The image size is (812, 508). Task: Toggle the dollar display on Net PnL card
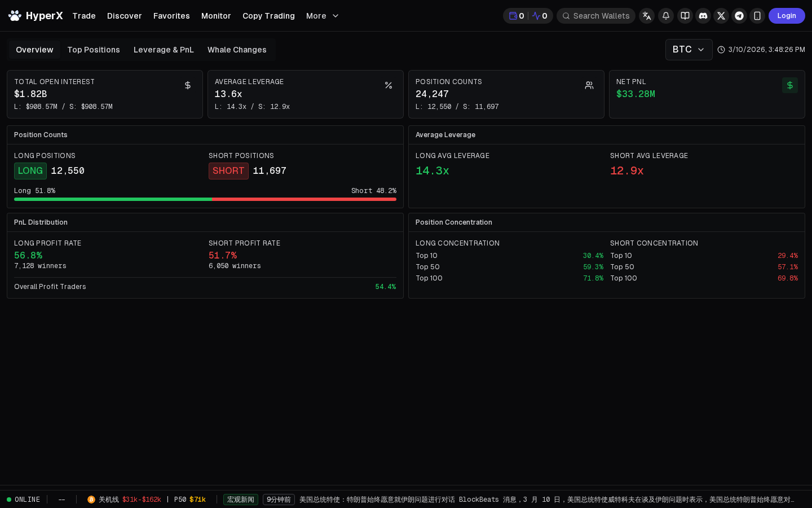790,85
